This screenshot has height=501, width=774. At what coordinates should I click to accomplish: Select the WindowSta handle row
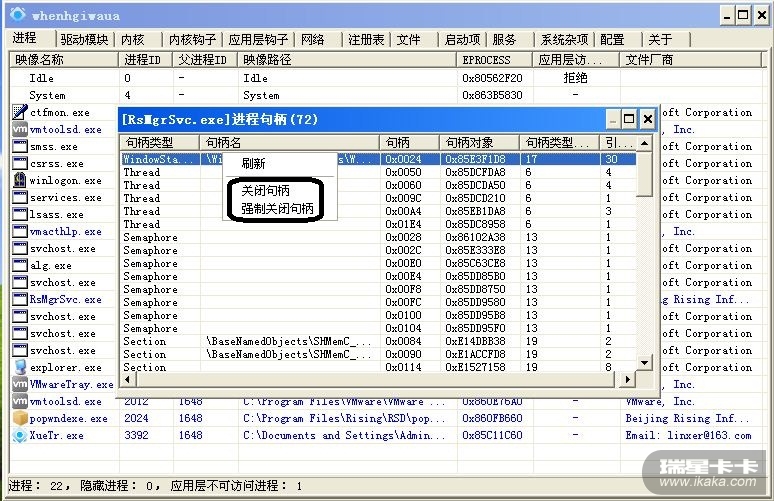point(379,159)
